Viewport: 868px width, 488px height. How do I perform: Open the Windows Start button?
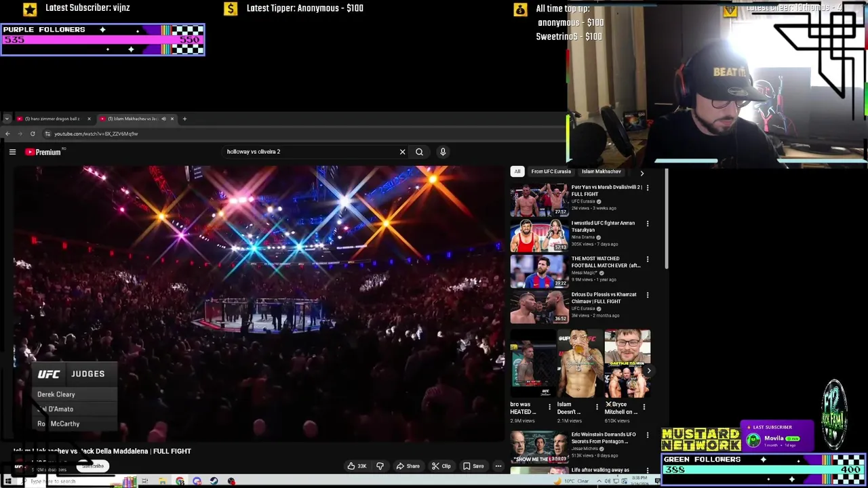pos(8,481)
